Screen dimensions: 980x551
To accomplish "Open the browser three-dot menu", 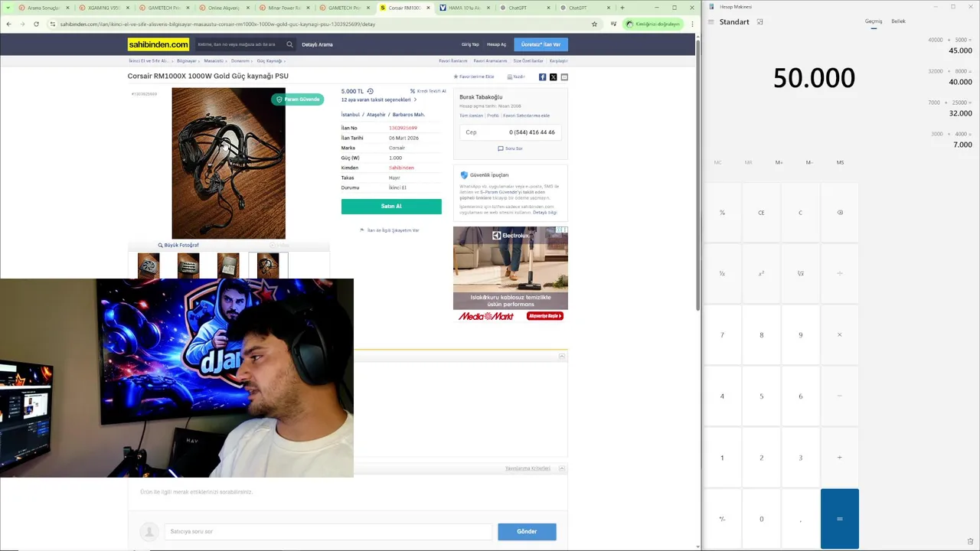I will [x=692, y=24].
